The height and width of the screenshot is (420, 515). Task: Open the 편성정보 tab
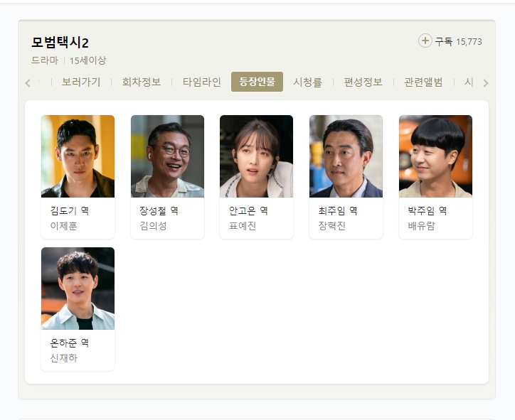(x=363, y=82)
